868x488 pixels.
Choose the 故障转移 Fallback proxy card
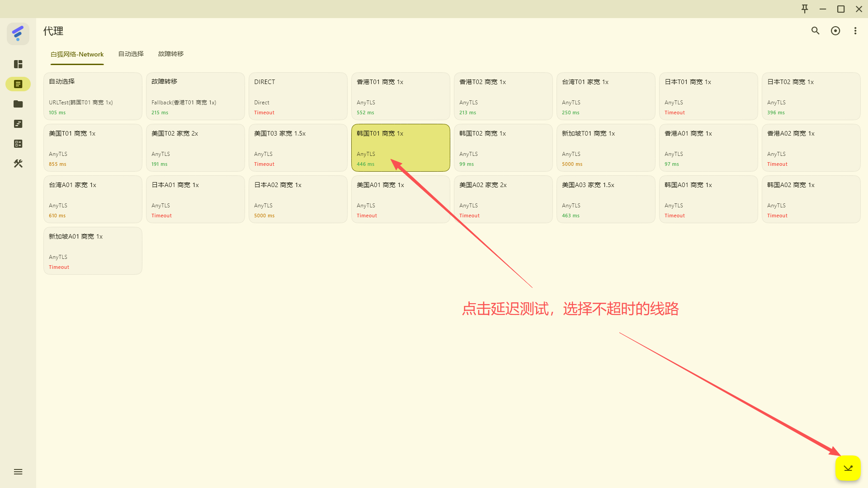[195, 96]
